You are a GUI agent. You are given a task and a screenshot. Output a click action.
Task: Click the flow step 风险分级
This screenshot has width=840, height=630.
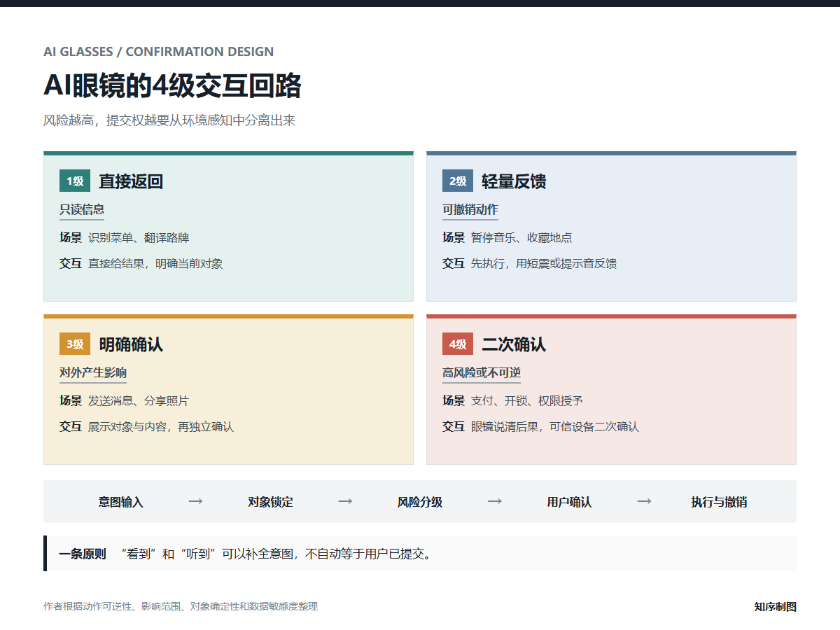click(x=420, y=502)
